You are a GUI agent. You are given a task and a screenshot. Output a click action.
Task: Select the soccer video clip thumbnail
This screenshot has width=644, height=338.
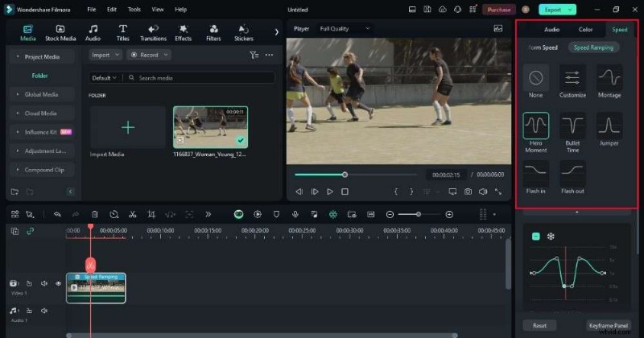point(210,127)
